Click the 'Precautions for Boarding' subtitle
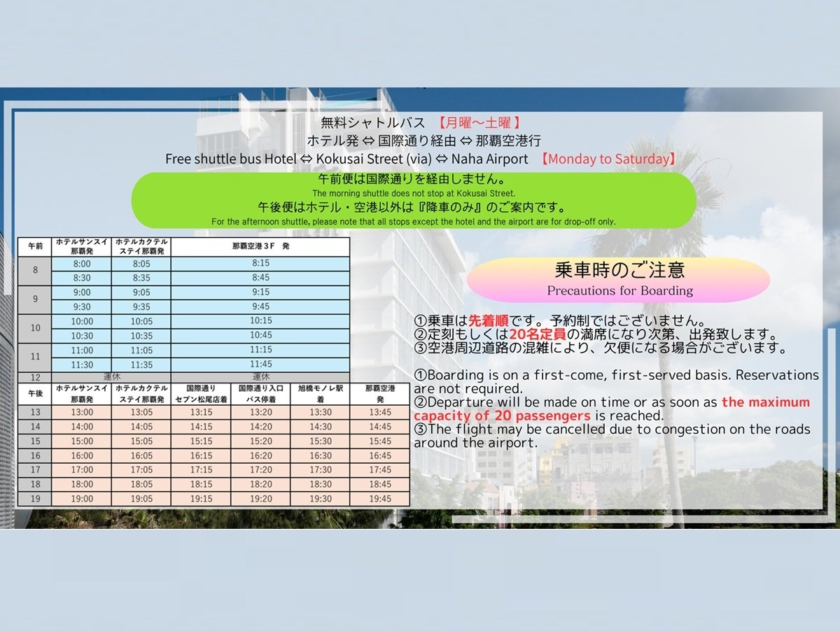Viewport: 840px width, 631px height. (x=619, y=290)
